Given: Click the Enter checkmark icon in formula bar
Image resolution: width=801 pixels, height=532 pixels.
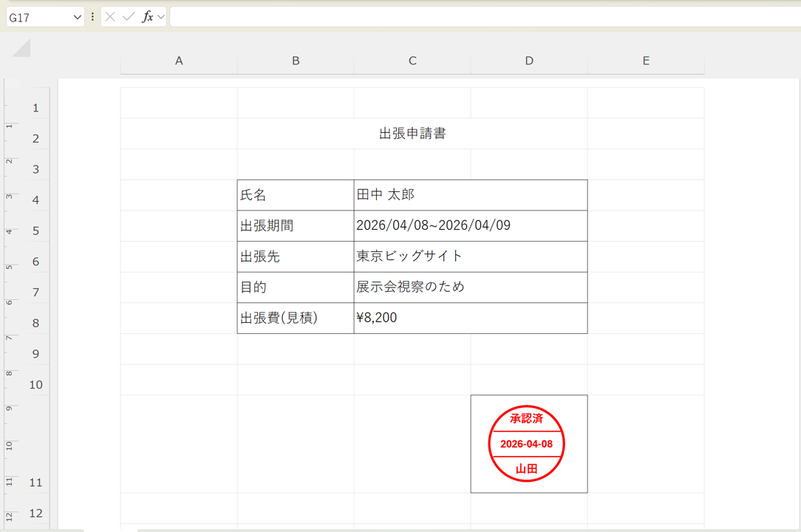Looking at the screenshot, I should [x=129, y=17].
